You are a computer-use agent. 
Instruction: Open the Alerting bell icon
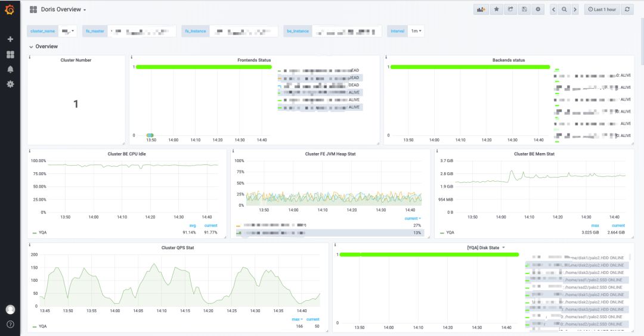coord(10,69)
